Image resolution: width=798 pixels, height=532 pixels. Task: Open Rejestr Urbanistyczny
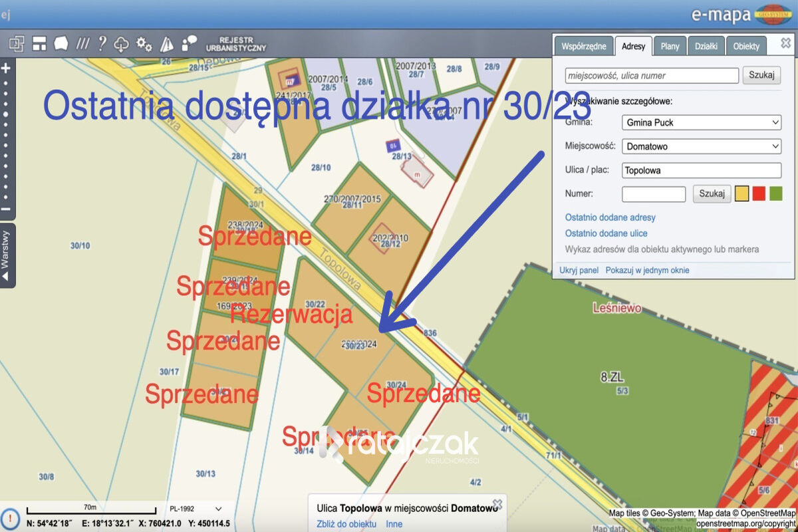(236, 44)
